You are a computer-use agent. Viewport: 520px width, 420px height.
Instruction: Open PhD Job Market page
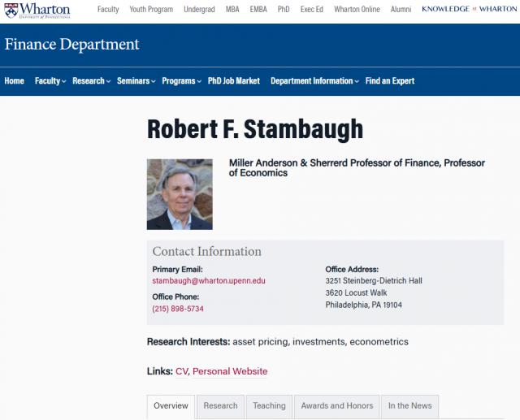[234, 81]
